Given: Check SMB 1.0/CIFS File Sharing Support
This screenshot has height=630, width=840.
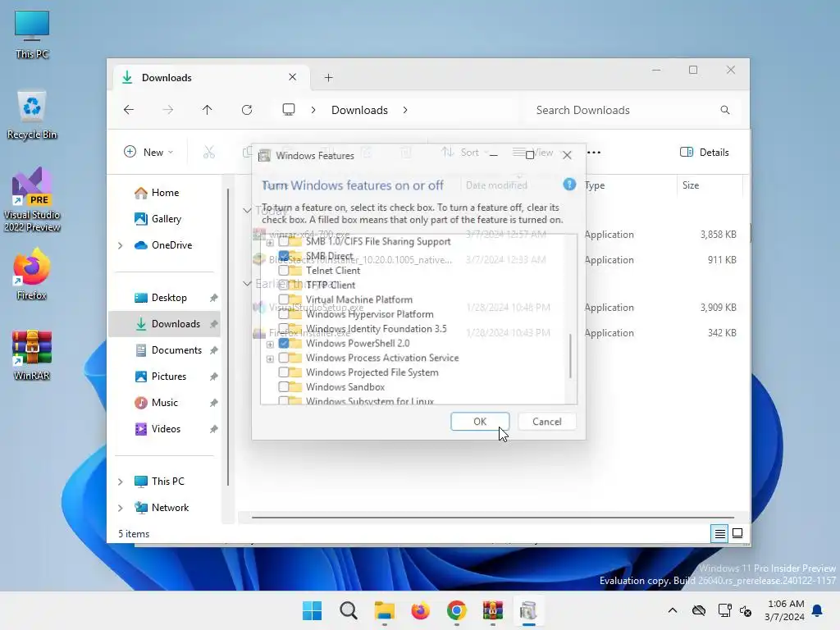Looking at the screenshot, I should (284, 242).
